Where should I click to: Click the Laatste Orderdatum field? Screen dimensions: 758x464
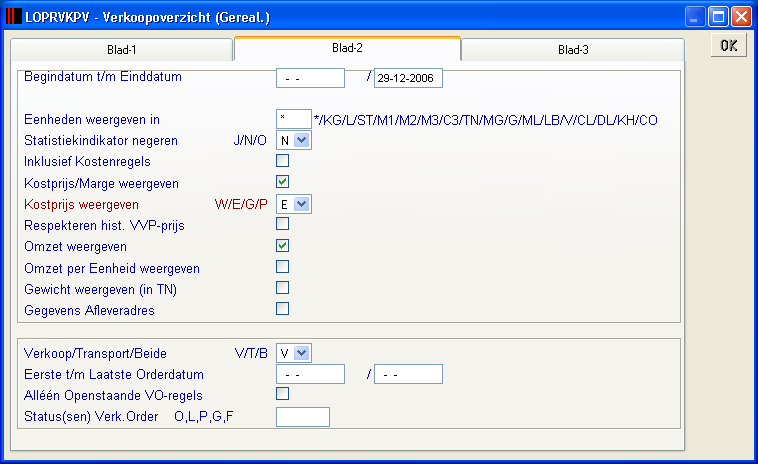408,374
